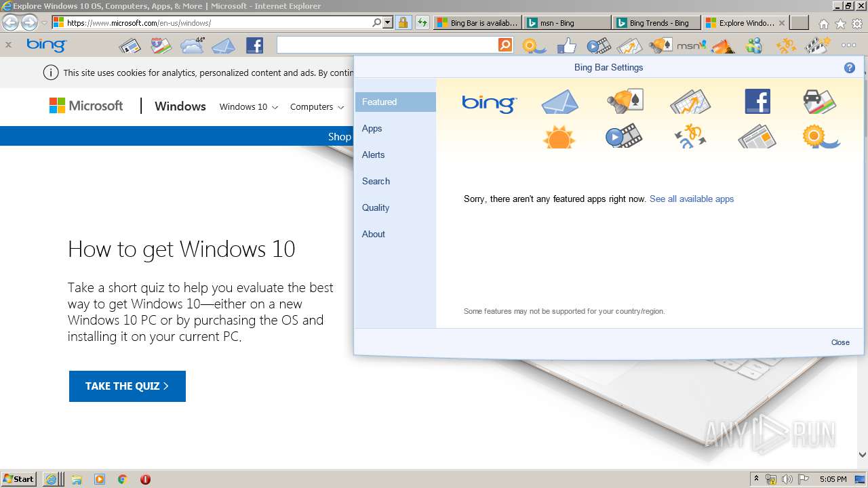
Task: Click the page scrollbar down arrow
Action: pyautogui.click(x=863, y=455)
